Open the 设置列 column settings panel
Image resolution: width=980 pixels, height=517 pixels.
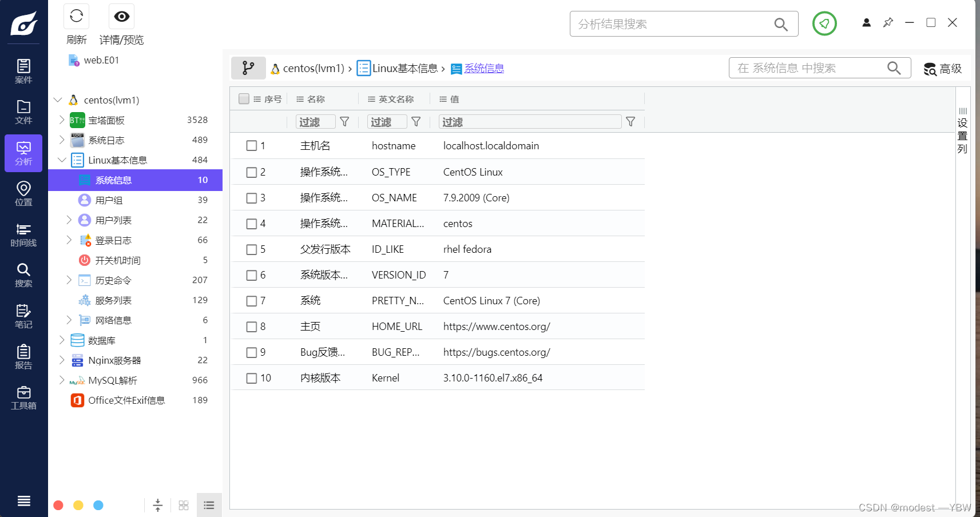pos(963,131)
